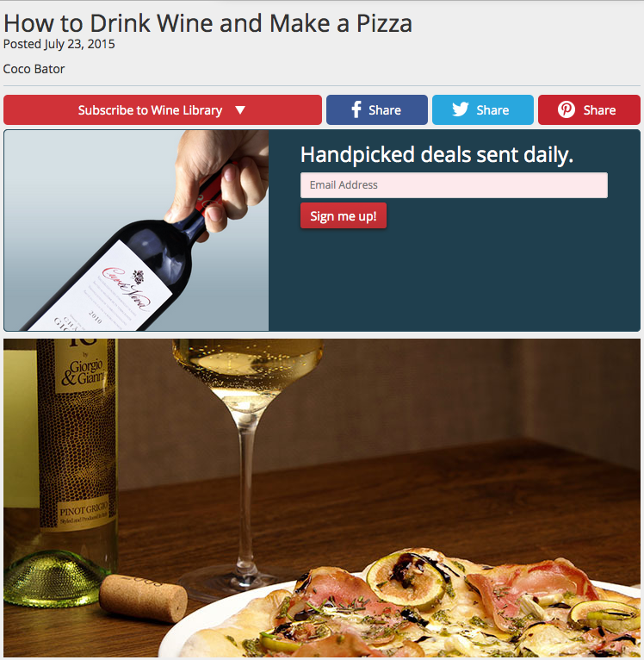This screenshot has height=660, width=644.
Task: Click the Sign me up! button
Action: click(x=344, y=216)
